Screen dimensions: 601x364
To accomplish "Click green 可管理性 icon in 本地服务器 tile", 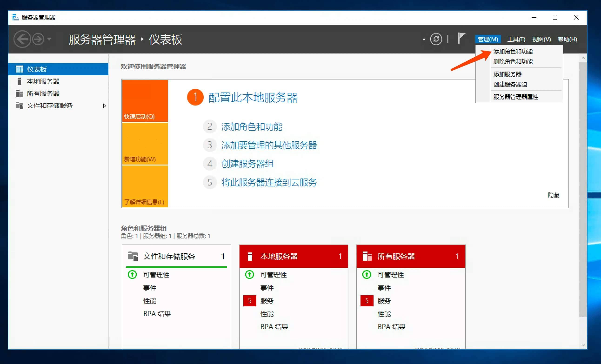I will pos(250,275).
